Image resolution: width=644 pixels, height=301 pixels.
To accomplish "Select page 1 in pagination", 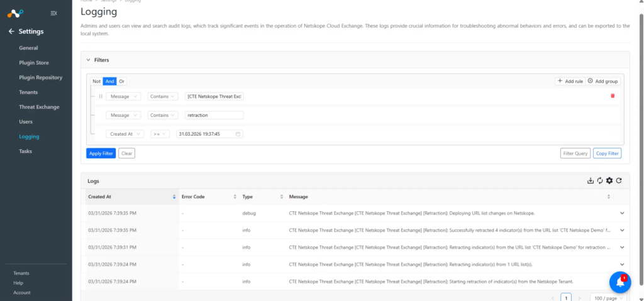I will (x=566, y=298).
